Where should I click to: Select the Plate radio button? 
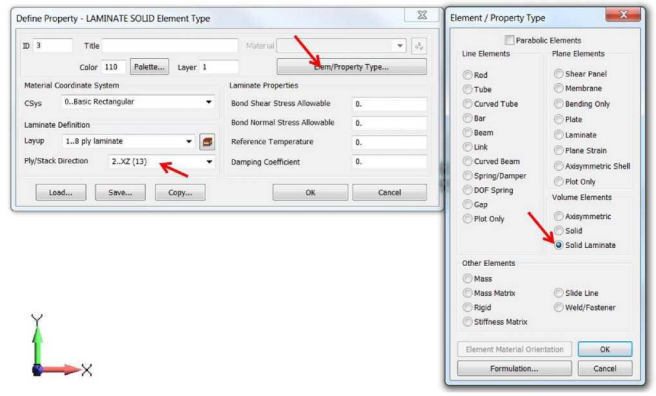click(x=559, y=119)
